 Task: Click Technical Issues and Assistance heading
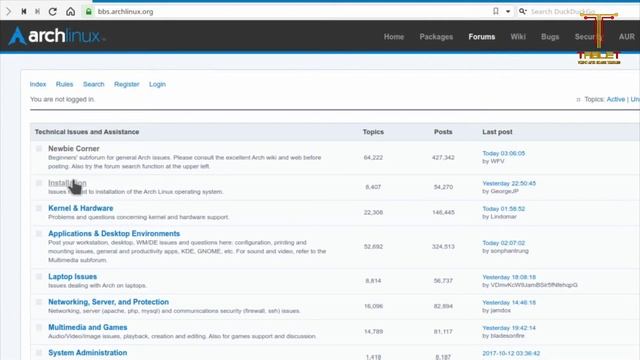click(87, 132)
